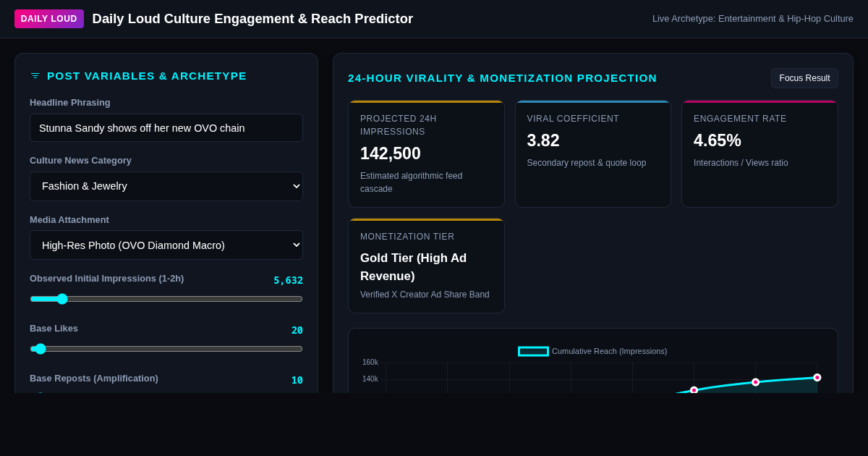Select the Monetization Tier card
This screenshot has width=868, height=456.
426,266
